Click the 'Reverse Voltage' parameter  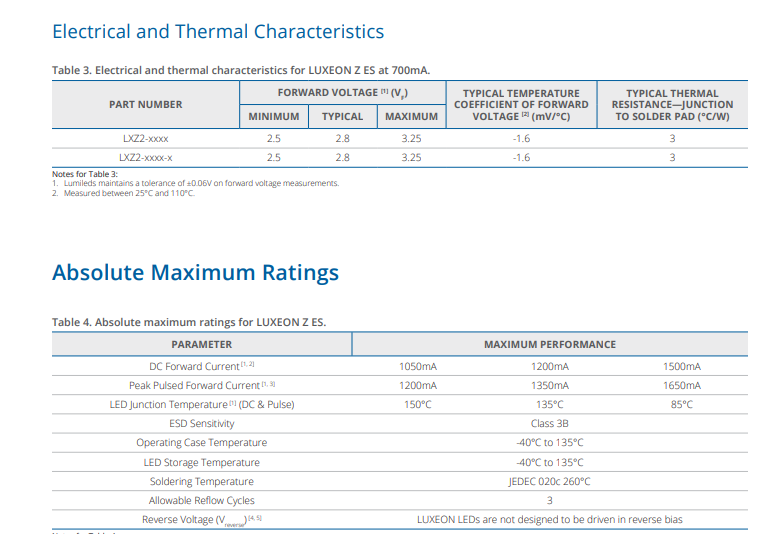[202, 520]
